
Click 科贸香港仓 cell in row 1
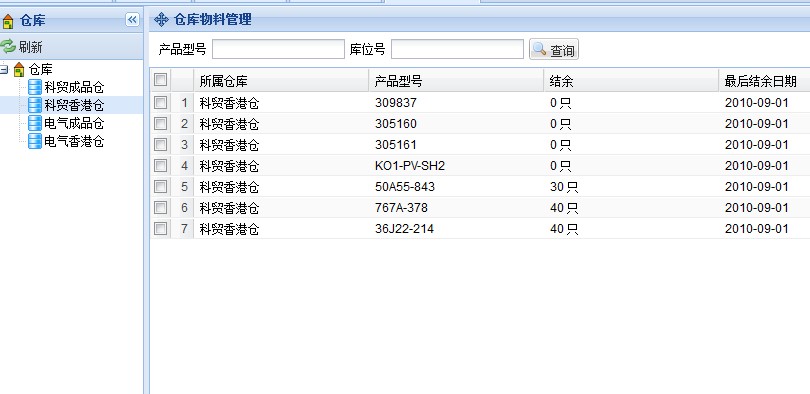coord(229,103)
